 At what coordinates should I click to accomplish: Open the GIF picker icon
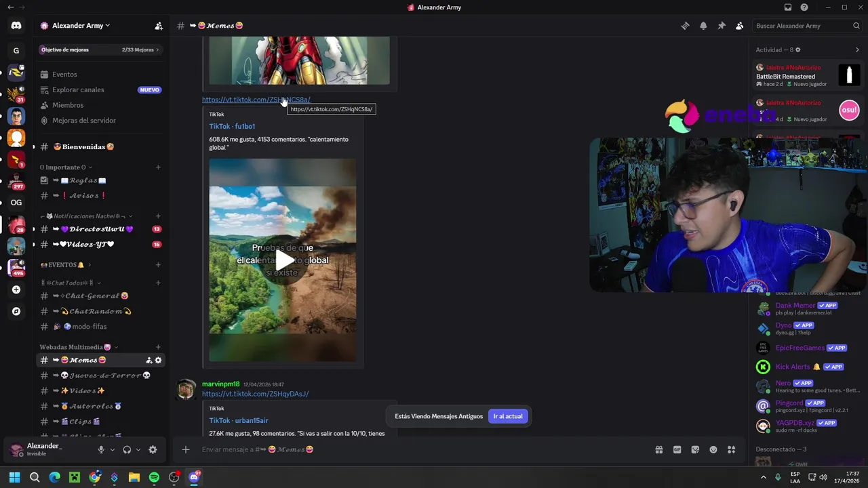pyautogui.click(x=677, y=449)
